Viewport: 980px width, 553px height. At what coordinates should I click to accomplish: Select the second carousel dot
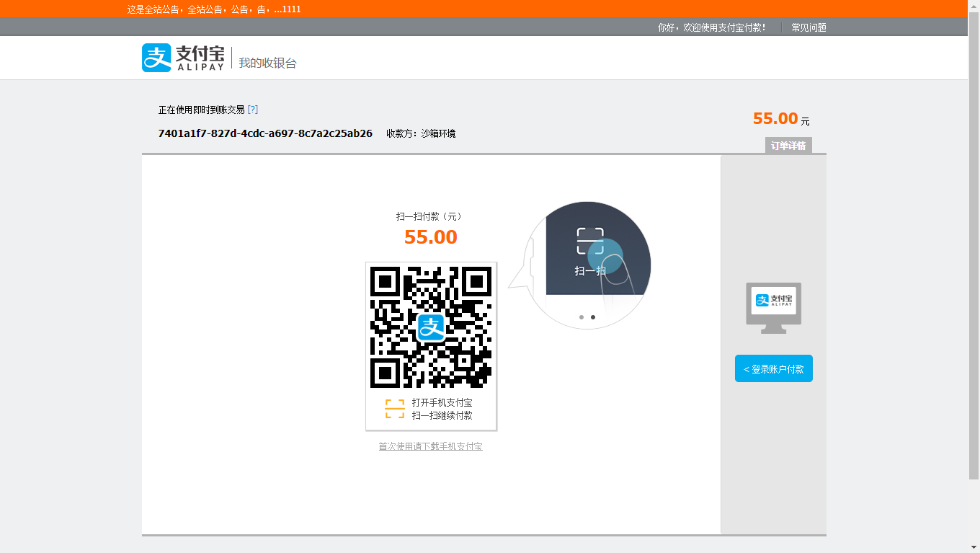tap(593, 317)
